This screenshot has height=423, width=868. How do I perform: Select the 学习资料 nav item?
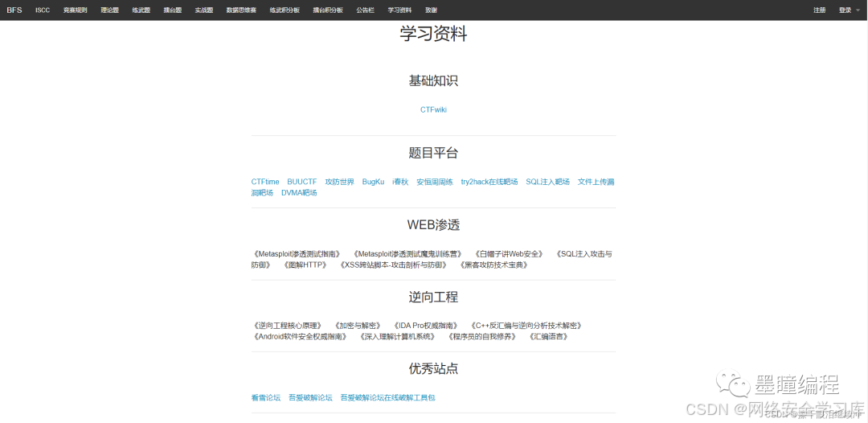[399, 10]
